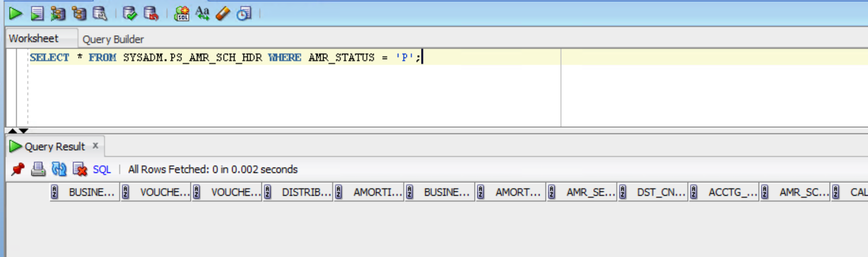
Task: Run the statement with green play icon
Action: 16,14
